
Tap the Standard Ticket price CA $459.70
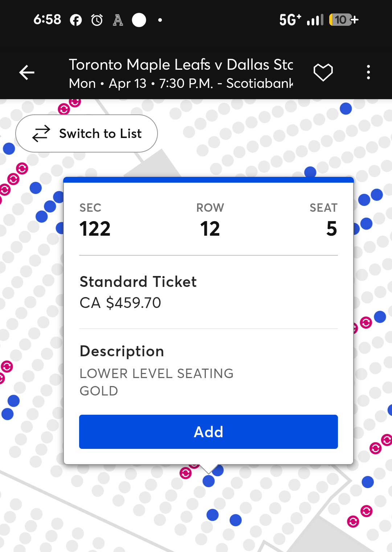pyautogui.click(x=121, y=303)
